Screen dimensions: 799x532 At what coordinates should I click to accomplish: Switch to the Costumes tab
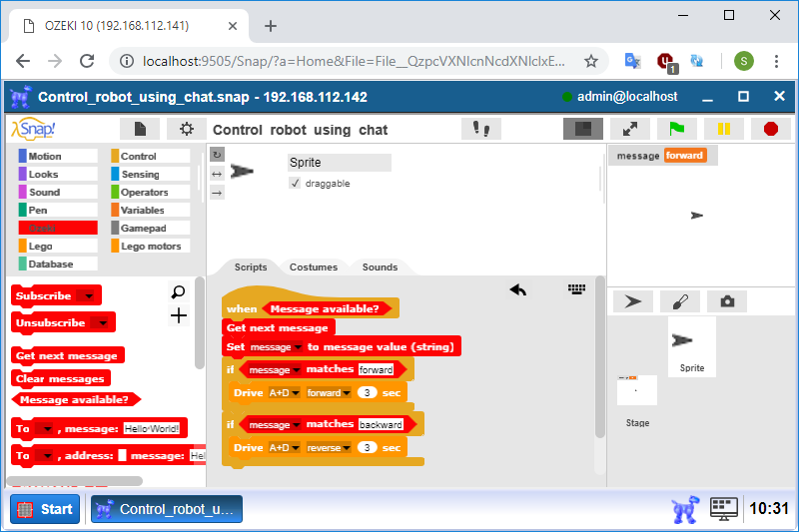pyautogui.click(x=314, y=266)
